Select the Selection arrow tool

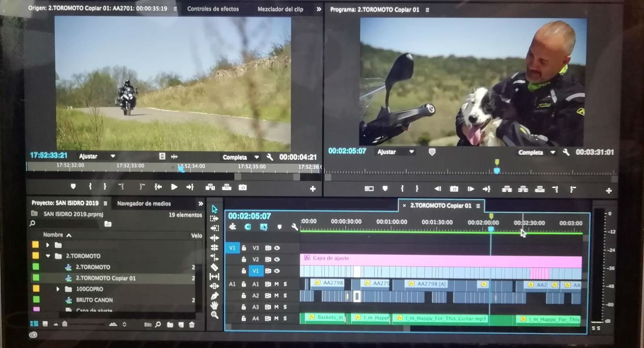[215, 209]
